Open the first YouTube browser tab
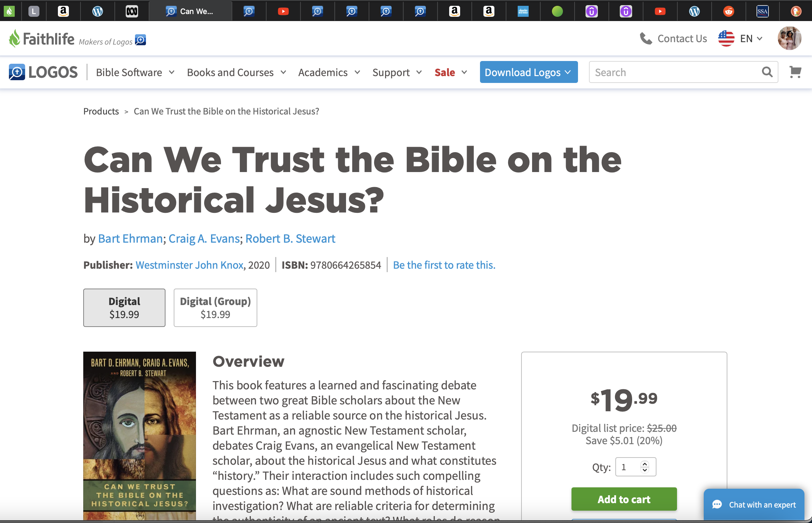The width and height of the screenshot is (812, 523). coord(283,11)
